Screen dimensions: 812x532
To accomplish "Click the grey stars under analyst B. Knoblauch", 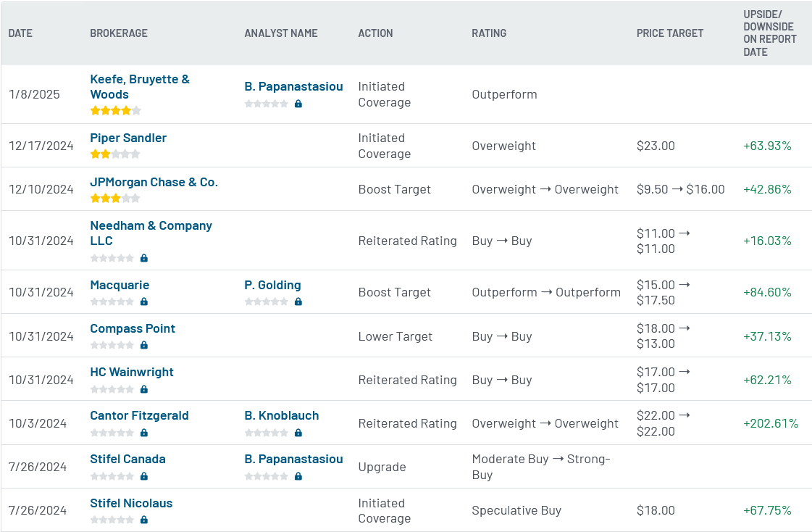I will [266, 433].
